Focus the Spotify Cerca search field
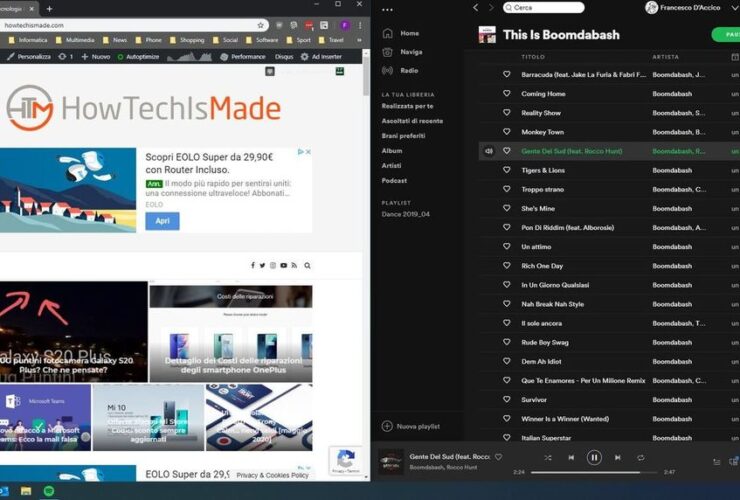This screenshot has width=740, height=500. click(x=544, y=8)
